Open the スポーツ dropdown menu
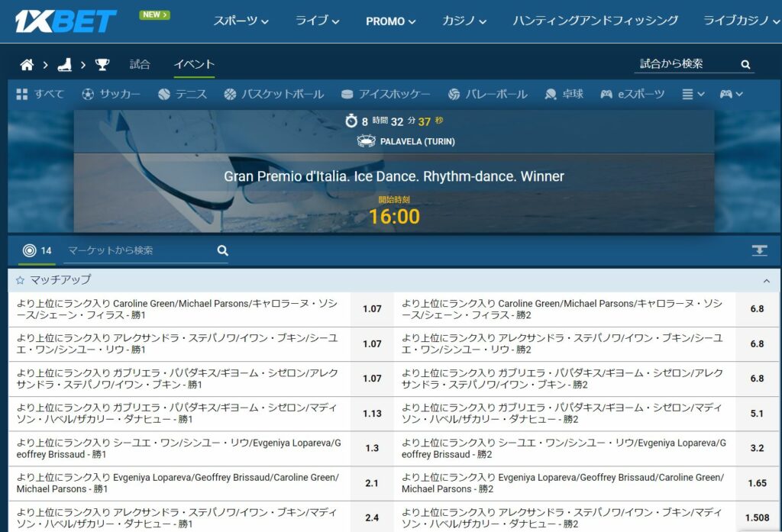Viewport: 782px width, 532px height. coord(241,21)
